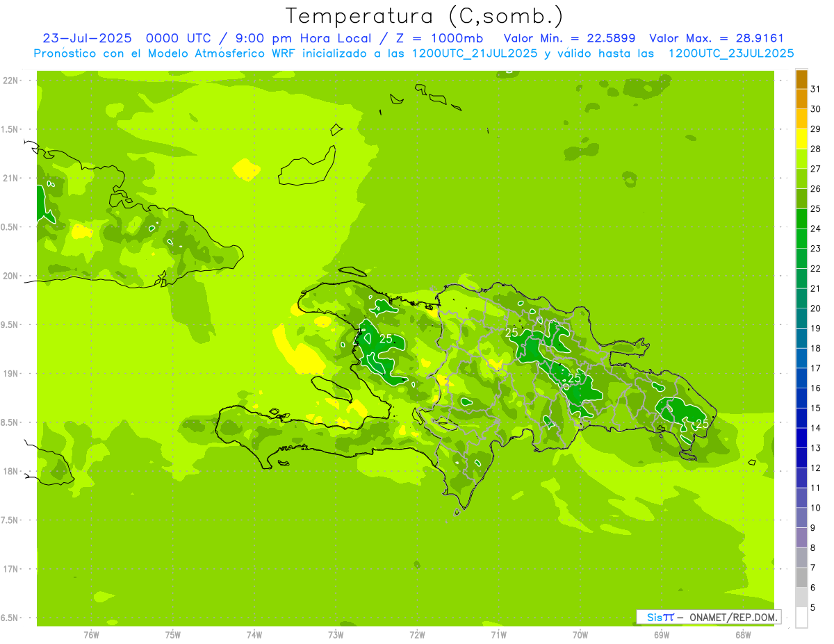Viewport: 834px width, 644px height.
Task: Click the "69W" longitude axis label
Action: tap(662, 634)
